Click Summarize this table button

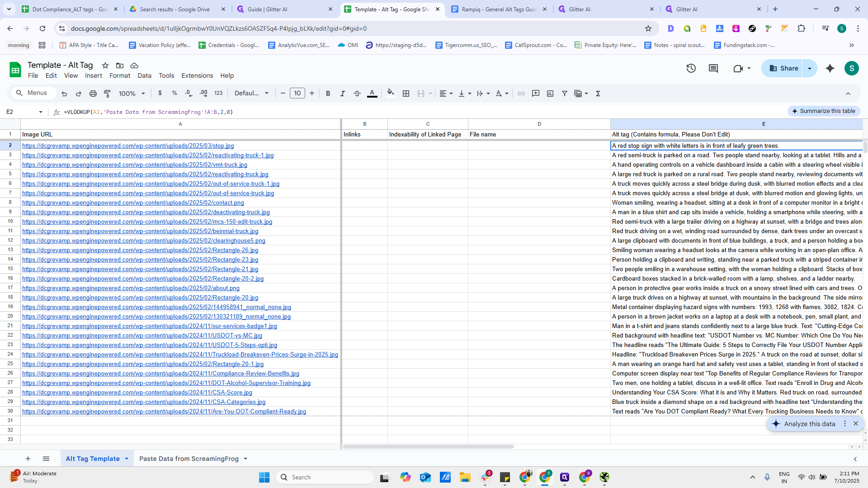[824, 111]
